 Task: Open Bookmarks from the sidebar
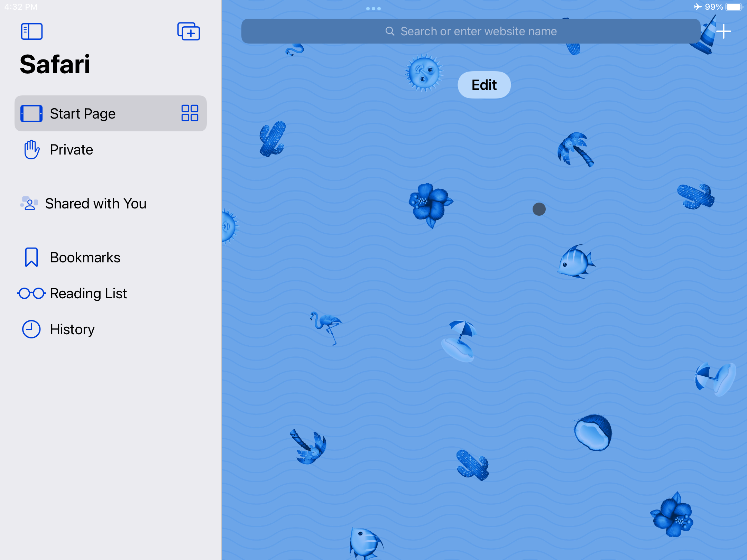click(x=111, y=258)
